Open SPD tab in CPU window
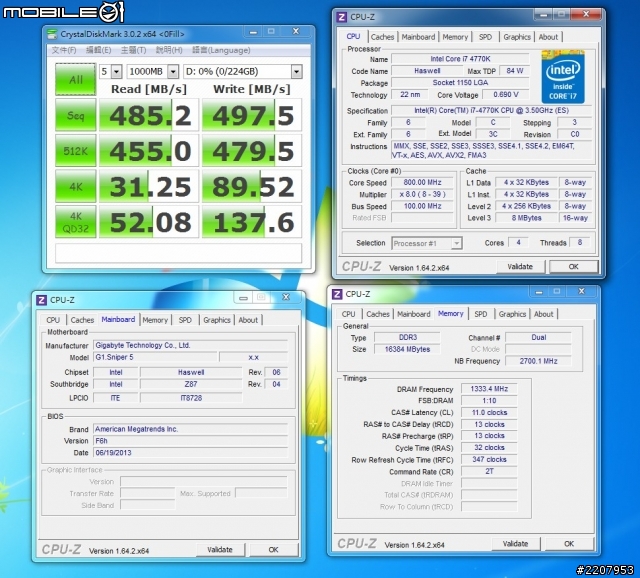 click(485, 37)
